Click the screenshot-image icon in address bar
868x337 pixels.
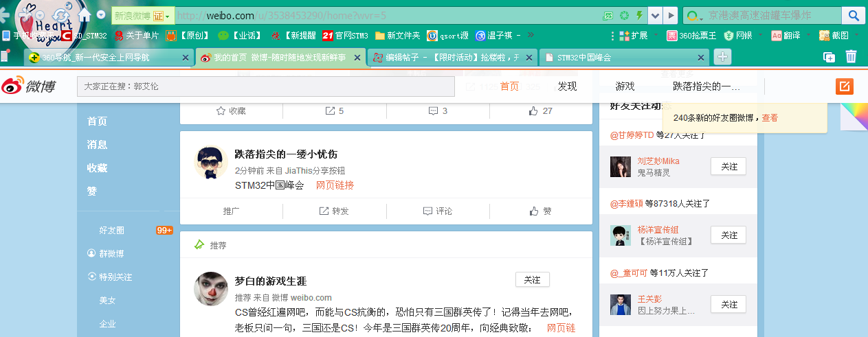(608, 15)
